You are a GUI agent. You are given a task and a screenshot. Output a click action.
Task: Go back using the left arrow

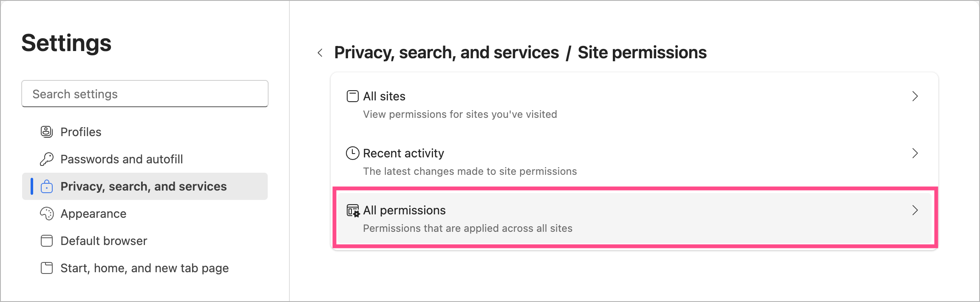click(x=320, y=53)
